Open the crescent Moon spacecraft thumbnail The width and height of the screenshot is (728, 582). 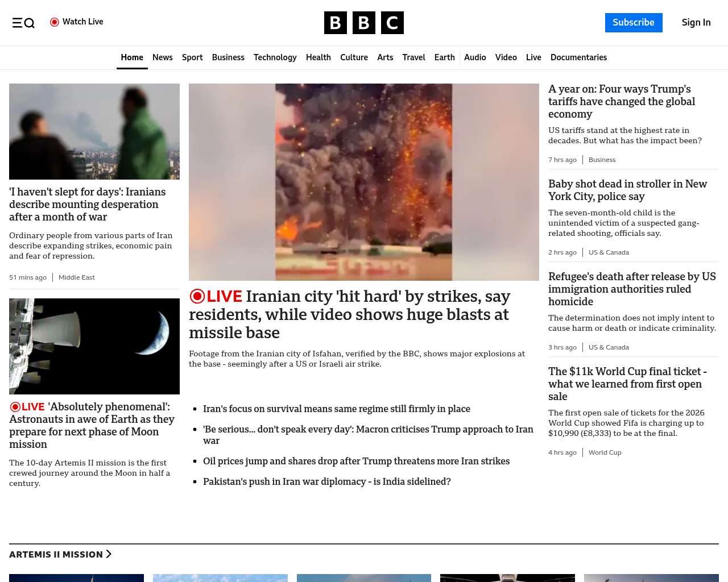point(94,346)
